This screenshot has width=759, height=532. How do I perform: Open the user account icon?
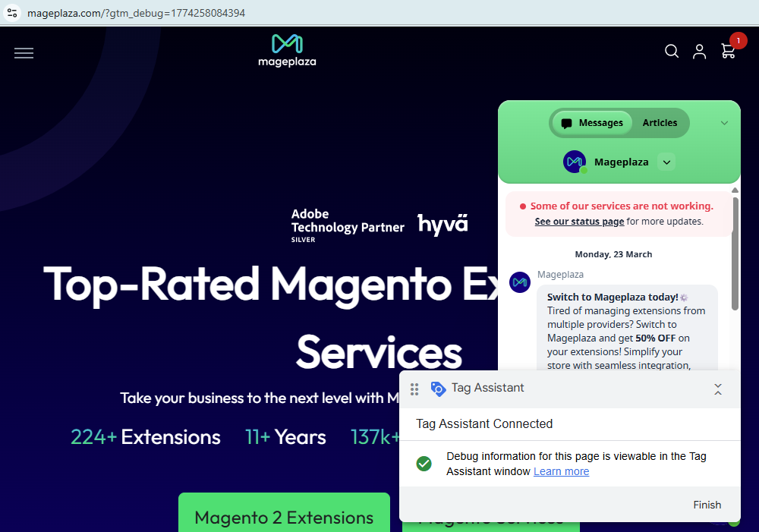tap(699, 52)
